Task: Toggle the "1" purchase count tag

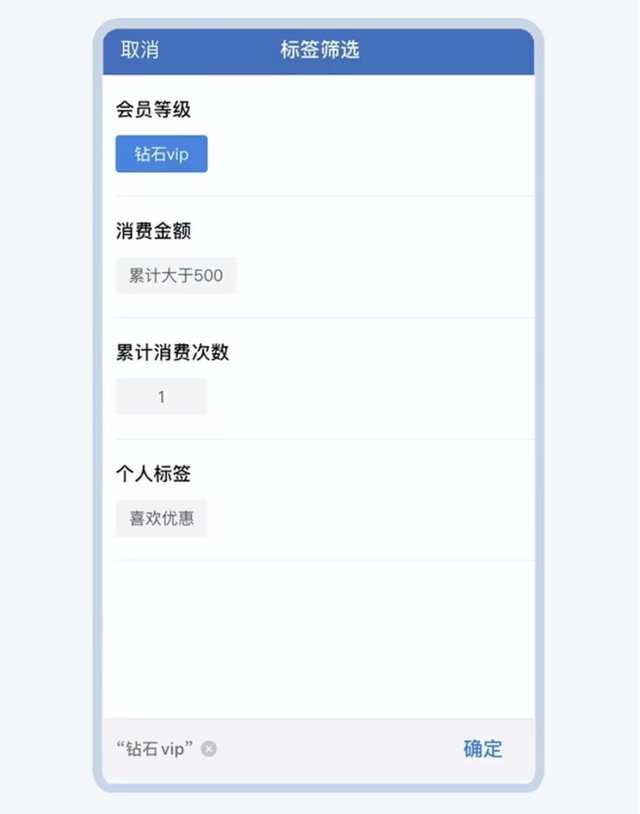Action: [x=161, y=397]
